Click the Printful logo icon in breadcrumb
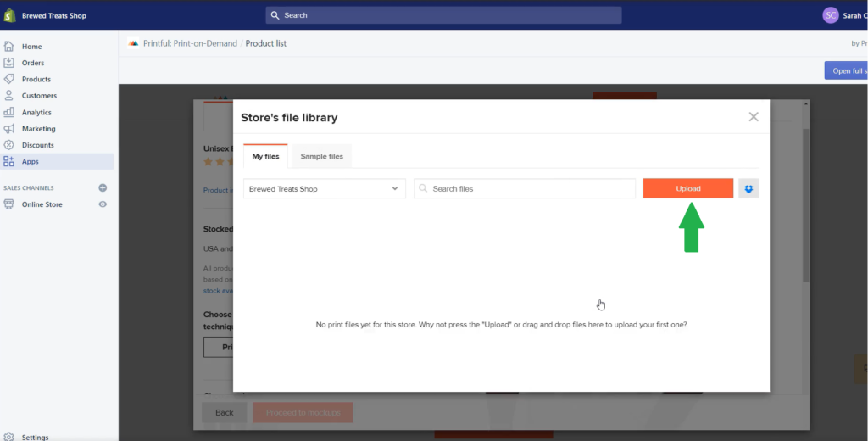The width and height of the screenshot is (868, 441). point(133,43)
